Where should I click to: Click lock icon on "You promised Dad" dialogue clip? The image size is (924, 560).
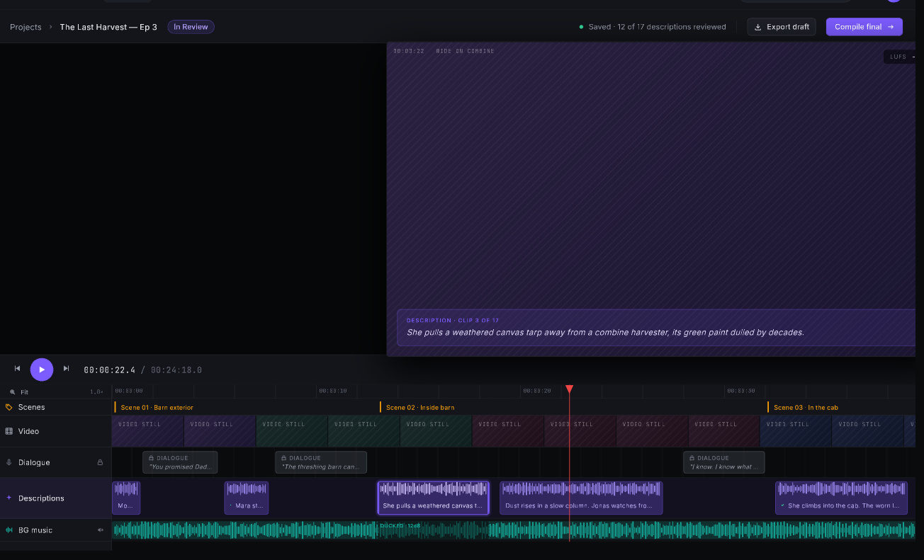coord(152,458)
